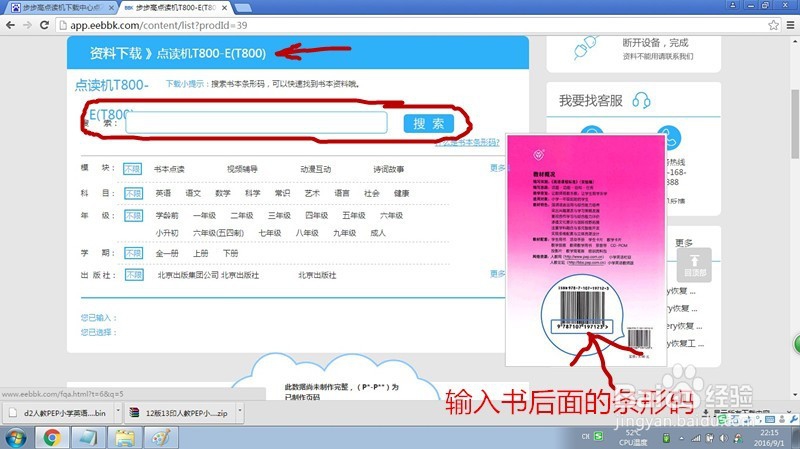Filter by subject 常识
The width and height of the screenshot is (800, 449).
282,193
